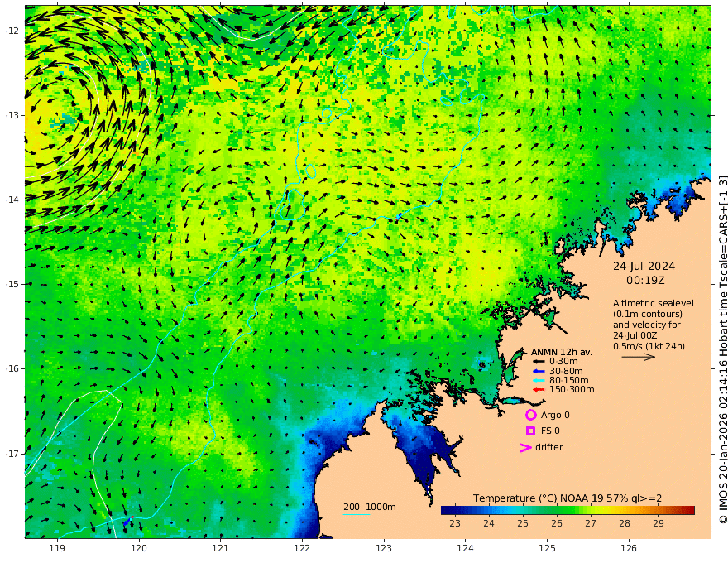This screenshot has width=728, height=563.
Task: Click the 0.5m/s velocity scale arrow
Action: tap(639, 357)
